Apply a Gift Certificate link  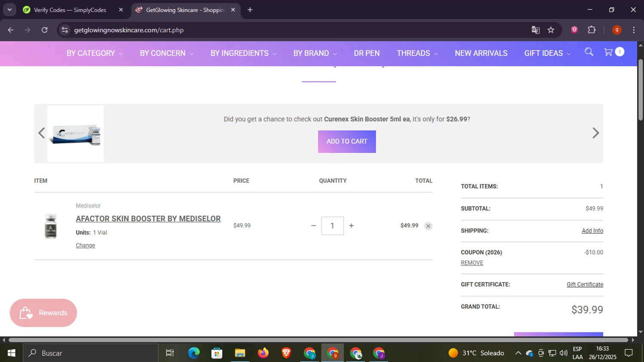[x=585, y=284]
